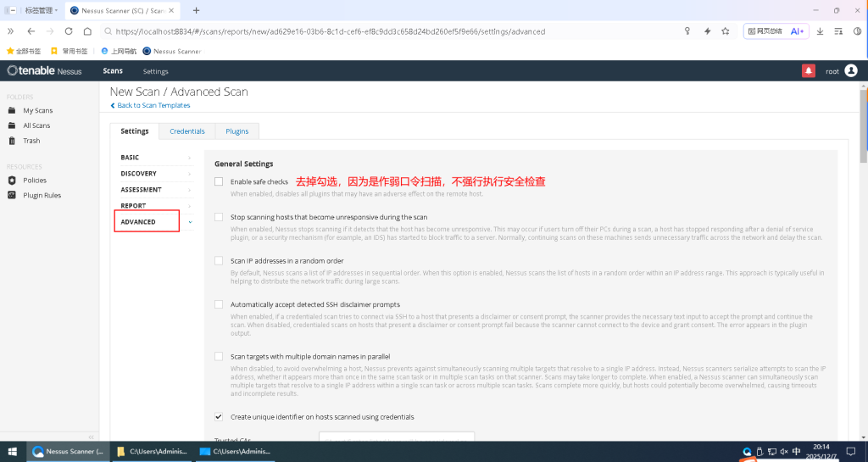Screen dimensions: 868x462
Task: Uncheck Create unique identifier on hosts scanned
Action: (219, 417)
